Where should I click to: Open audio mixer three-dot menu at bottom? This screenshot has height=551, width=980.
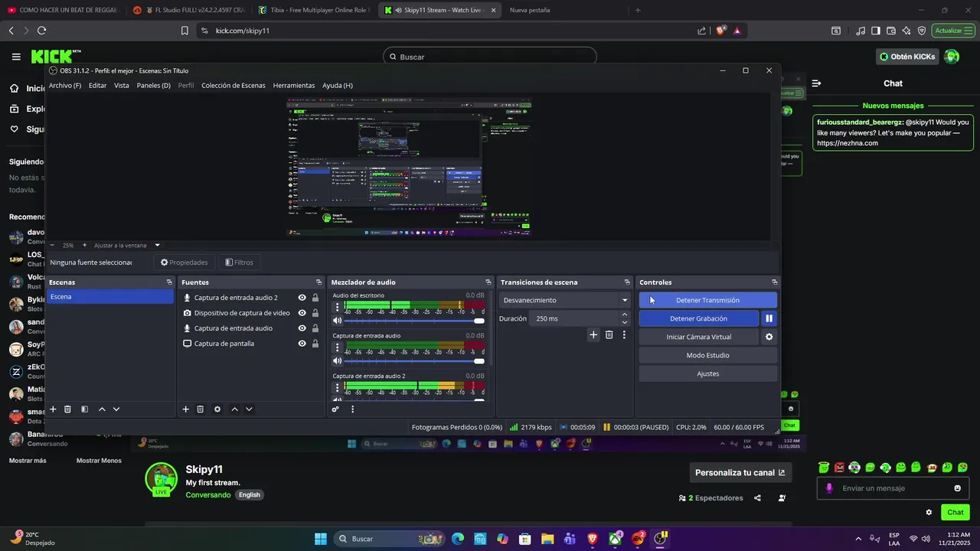pos(352,409)
